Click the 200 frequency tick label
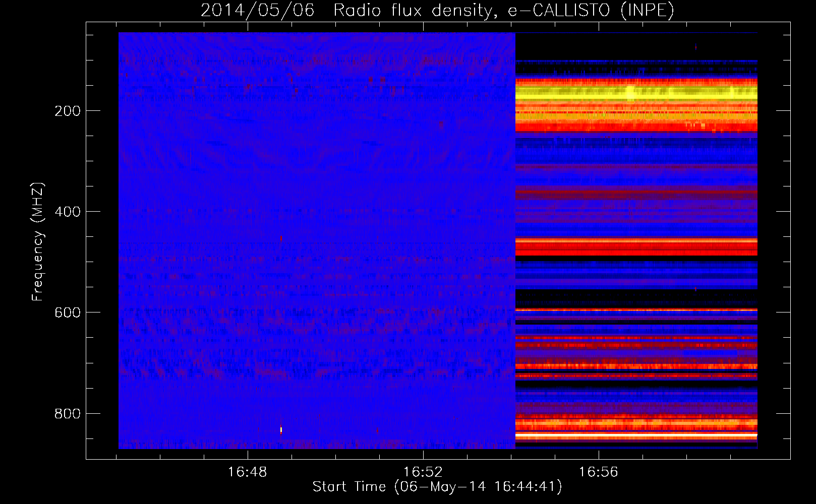 pos(68,111)
